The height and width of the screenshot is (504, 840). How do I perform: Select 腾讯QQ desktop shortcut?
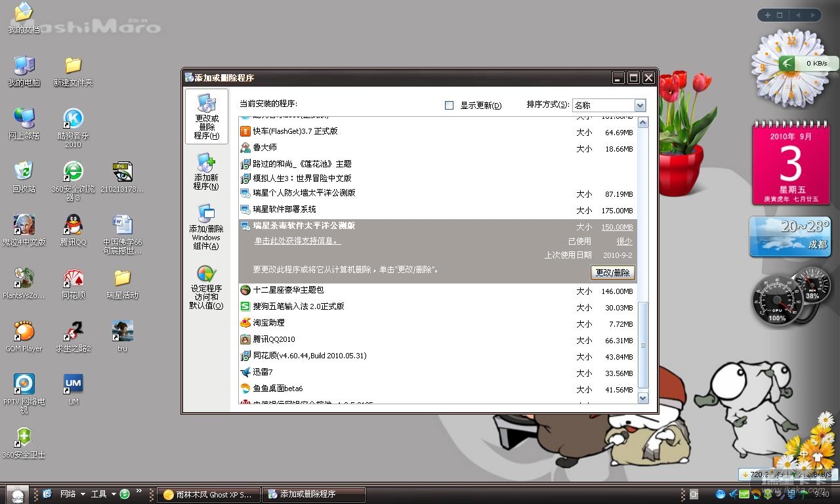tap(73, 230)
